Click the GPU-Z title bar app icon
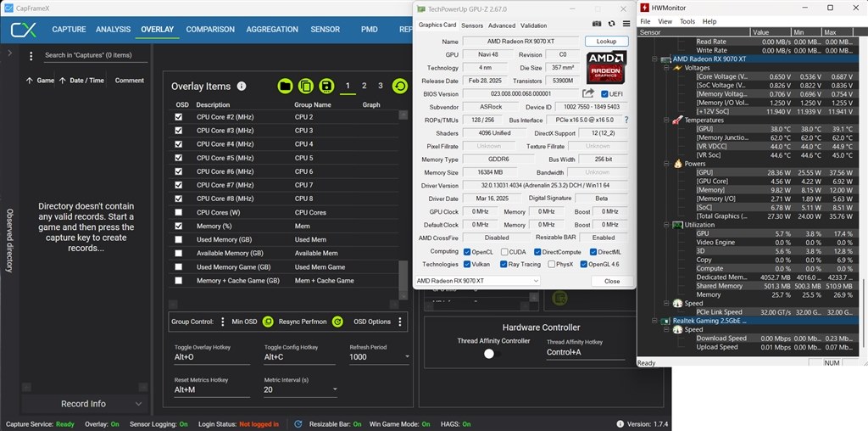The height and width of the screenshot is (431, 868). [421, 8]
